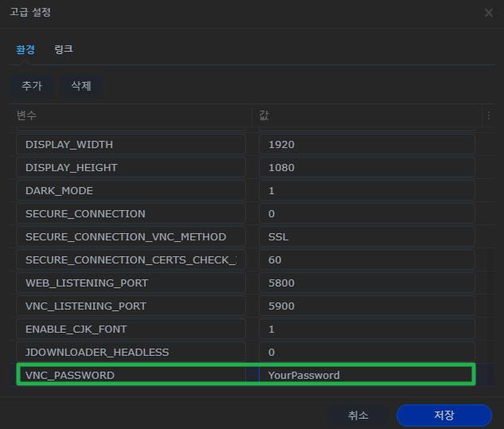Click the DARK_MODE value field
This screenshot has height=429, width=504.
pos(366,191)
